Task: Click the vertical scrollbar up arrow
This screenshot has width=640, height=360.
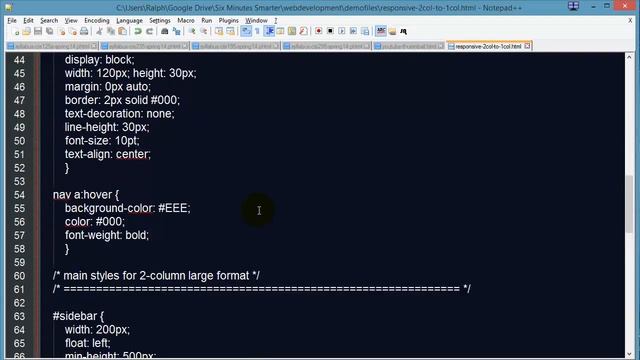Action: pos(629,58)
